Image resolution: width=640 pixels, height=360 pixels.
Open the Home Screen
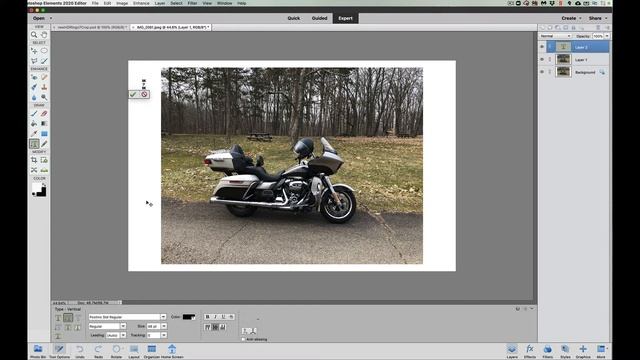pos(172,351)
